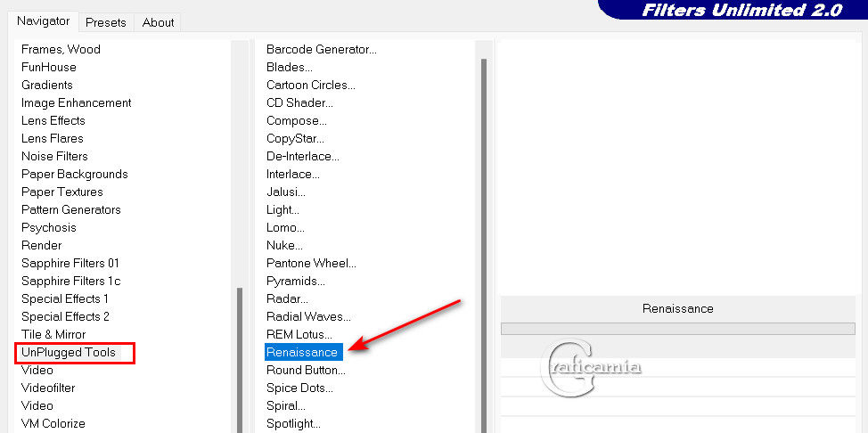This screenshot has height=433, width=868.
Task: Select the FunHouse category
Action: click(x=49, y=67)
